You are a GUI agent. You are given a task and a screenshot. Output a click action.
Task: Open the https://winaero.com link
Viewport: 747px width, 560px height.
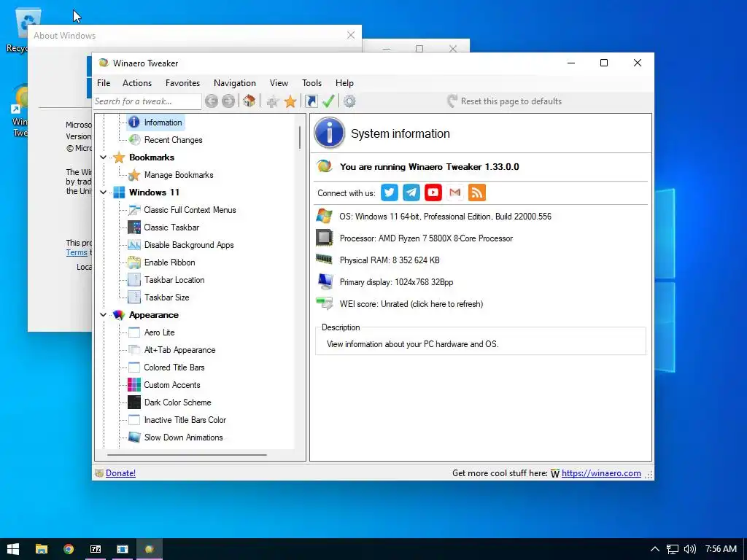click(x=601, y=472)
